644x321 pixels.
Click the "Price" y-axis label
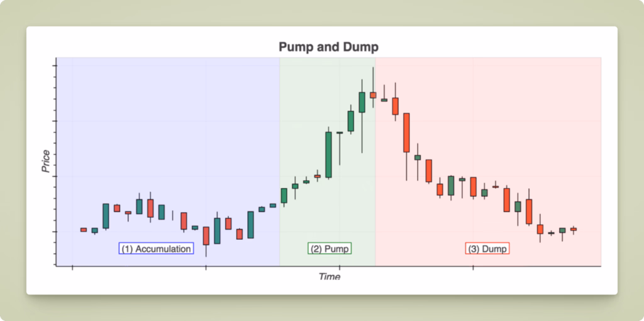45,161
